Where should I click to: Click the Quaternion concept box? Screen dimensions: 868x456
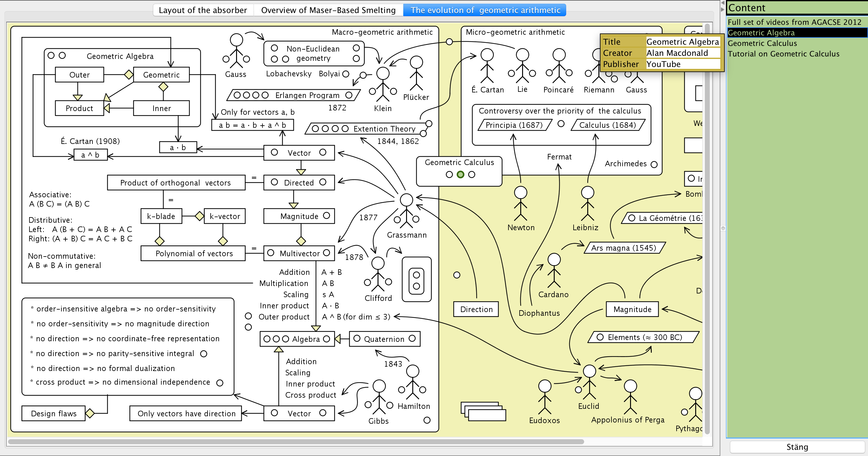tap(384, 339)
